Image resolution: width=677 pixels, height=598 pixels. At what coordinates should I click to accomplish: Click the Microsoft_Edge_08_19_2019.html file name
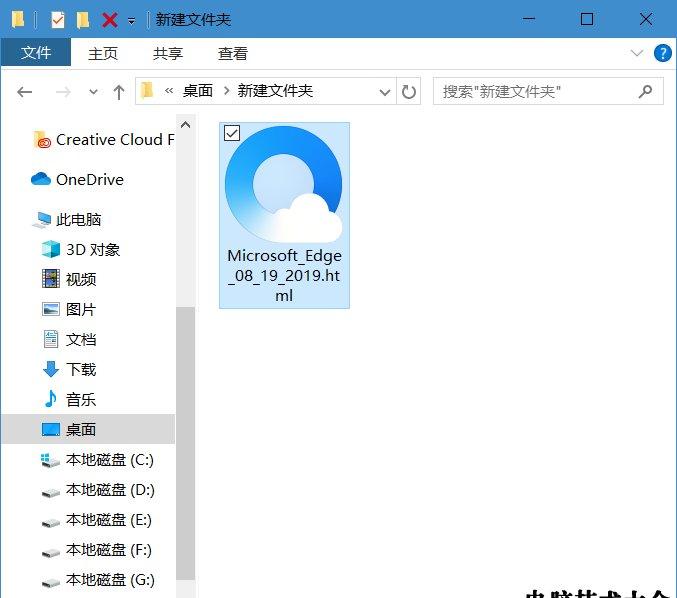point(284,275)
